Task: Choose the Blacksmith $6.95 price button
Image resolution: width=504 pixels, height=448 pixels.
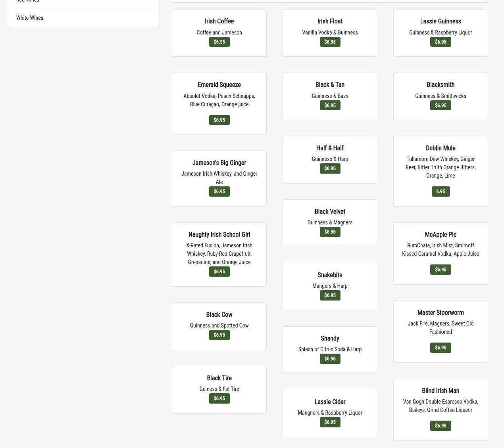Action: [x=440, y=105]
